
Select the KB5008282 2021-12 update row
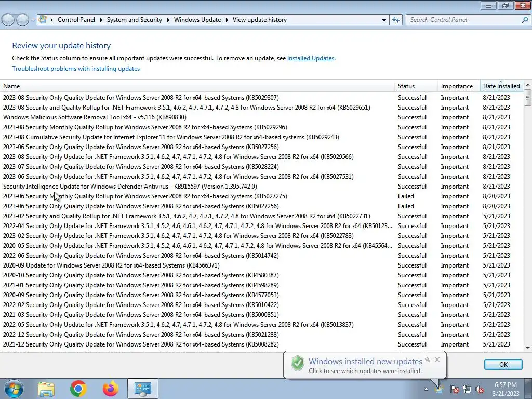pos(261,344)
